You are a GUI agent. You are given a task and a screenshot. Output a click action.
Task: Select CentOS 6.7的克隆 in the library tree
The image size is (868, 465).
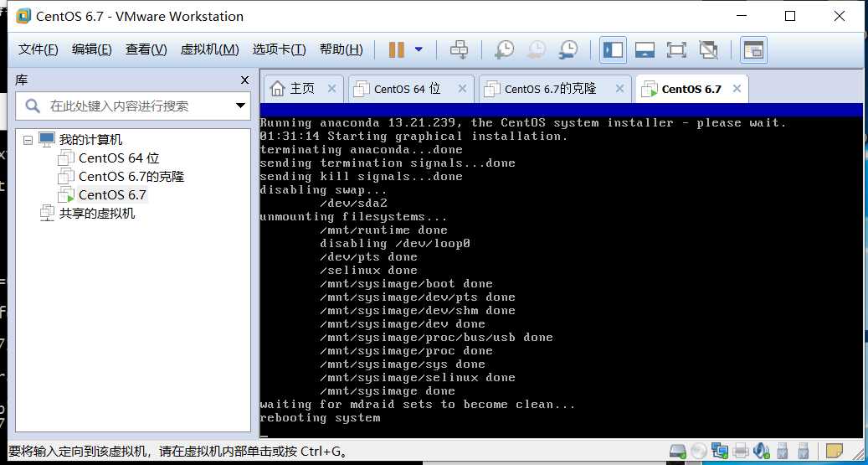[131, 176]
